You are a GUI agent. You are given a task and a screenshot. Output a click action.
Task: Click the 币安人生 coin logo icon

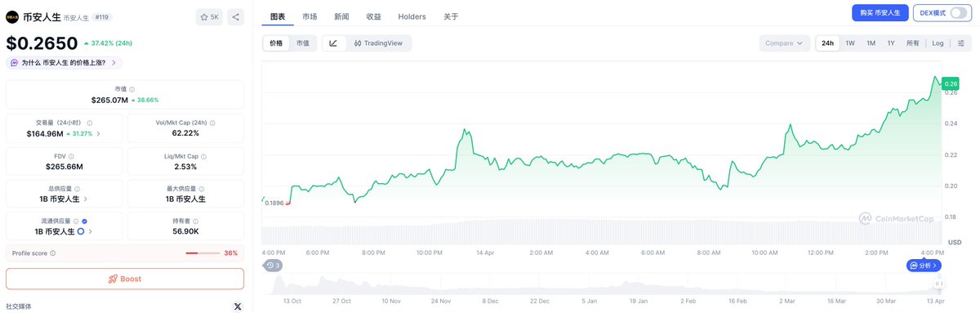coord(12,16)
